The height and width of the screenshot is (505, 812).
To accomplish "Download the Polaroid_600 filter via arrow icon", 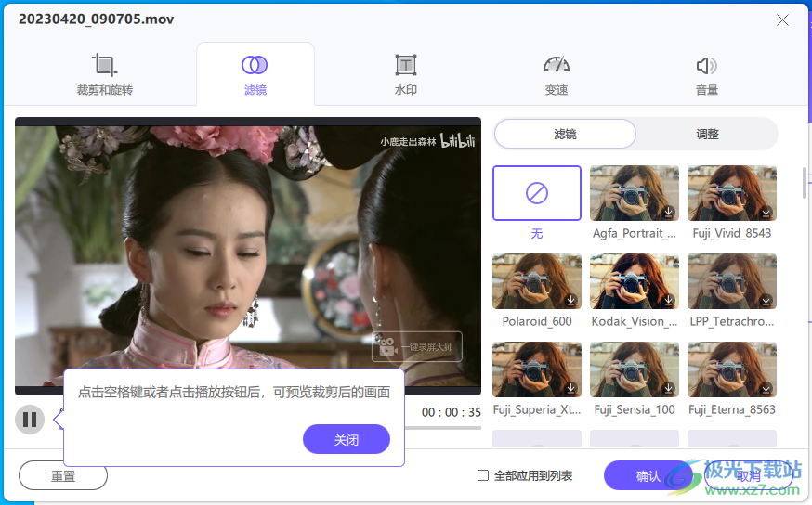I will coord(571,300).
